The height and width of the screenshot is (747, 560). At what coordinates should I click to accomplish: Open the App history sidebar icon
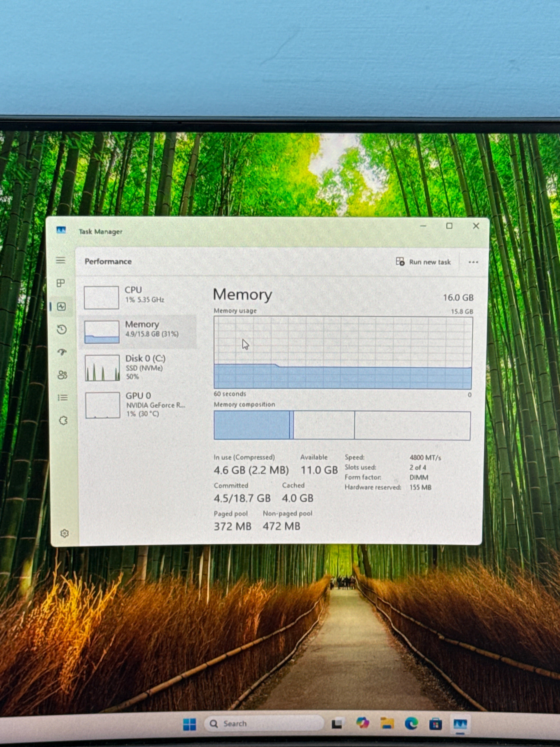point(62,329)
